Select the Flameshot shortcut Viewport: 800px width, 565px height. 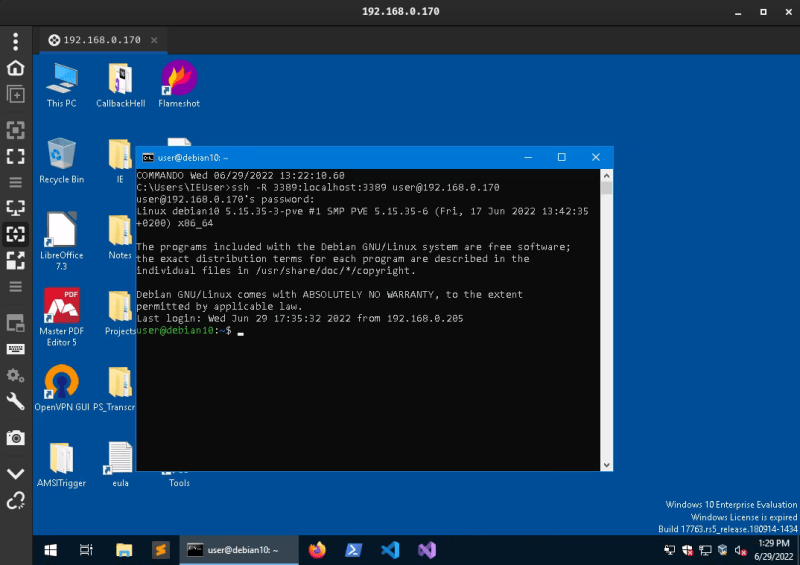pyautogui.click(x=179, y=85)
